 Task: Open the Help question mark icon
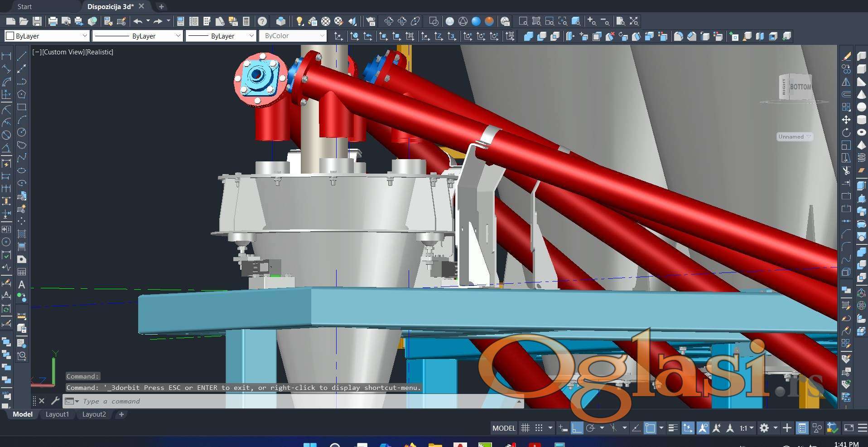tap(262, 21)
